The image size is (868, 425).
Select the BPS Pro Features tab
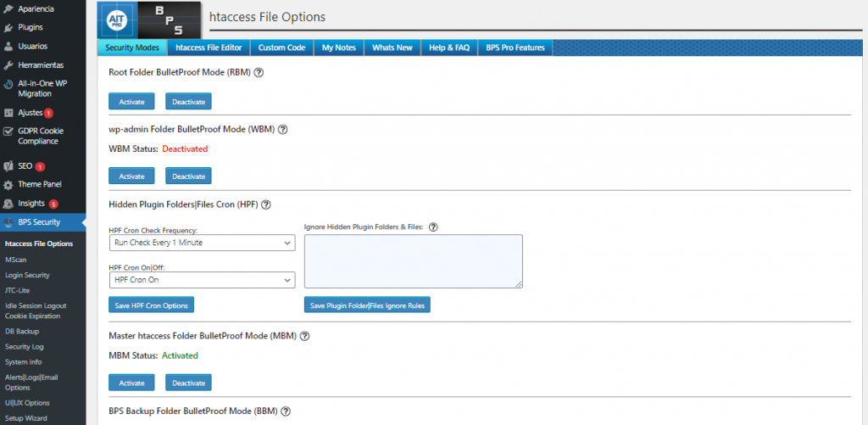pos(515,48)
